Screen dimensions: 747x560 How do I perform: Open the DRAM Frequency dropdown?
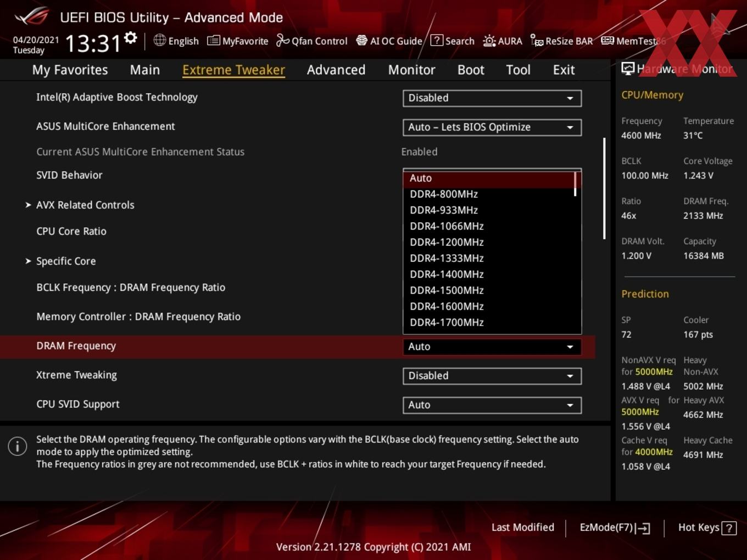[x=492, y=347]
